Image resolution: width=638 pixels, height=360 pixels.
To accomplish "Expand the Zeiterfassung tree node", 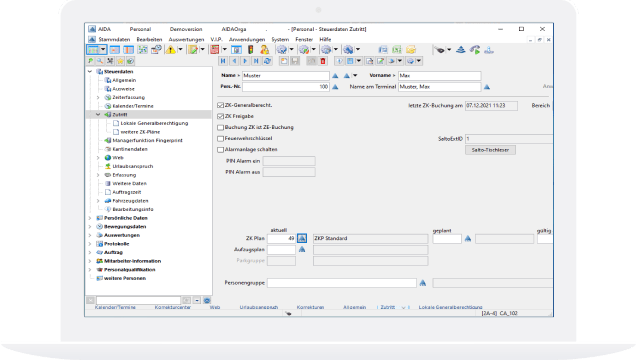I will (98, 98).
